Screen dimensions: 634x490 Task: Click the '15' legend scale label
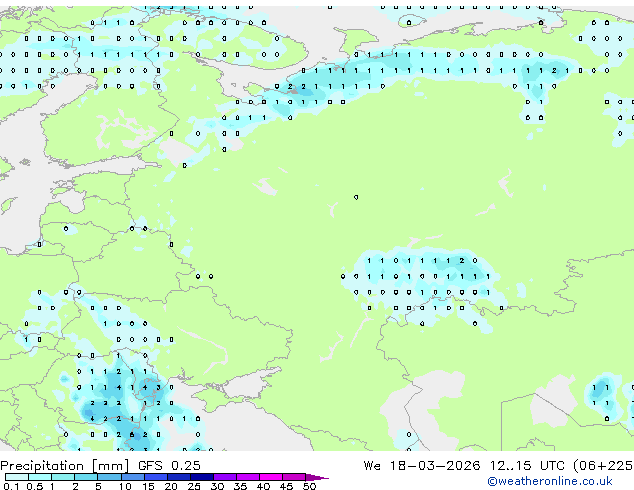tap(148, 486)
